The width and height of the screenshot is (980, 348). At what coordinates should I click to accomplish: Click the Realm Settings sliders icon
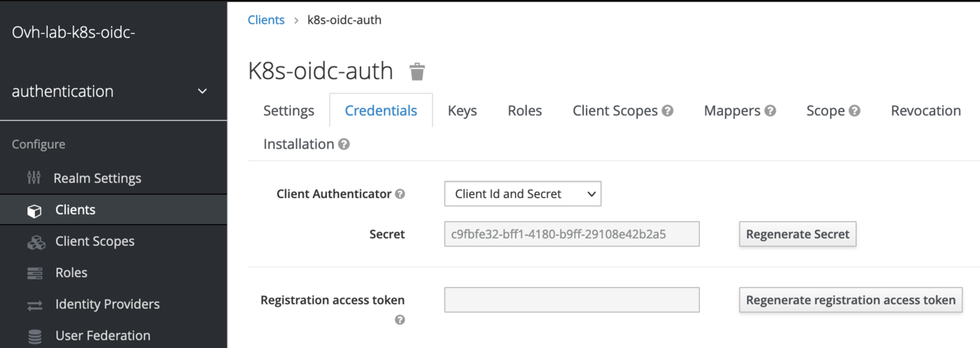tap(34, 178)
